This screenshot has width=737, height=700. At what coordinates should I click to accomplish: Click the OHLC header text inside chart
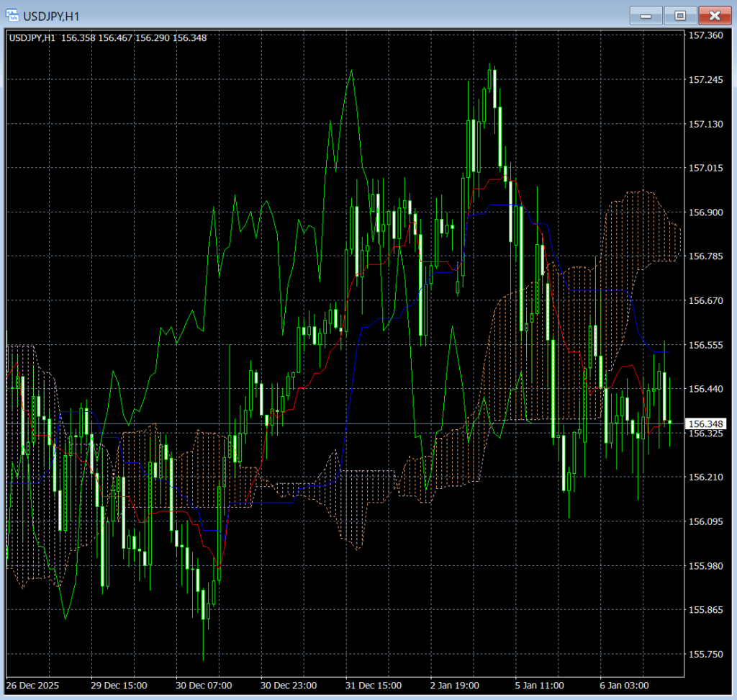pos(107,37)
